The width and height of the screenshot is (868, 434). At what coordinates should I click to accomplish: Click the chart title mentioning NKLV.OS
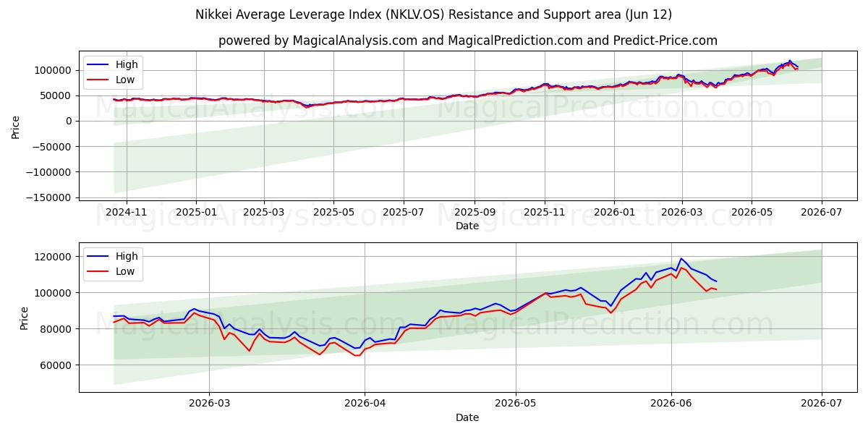pos(433,14)
